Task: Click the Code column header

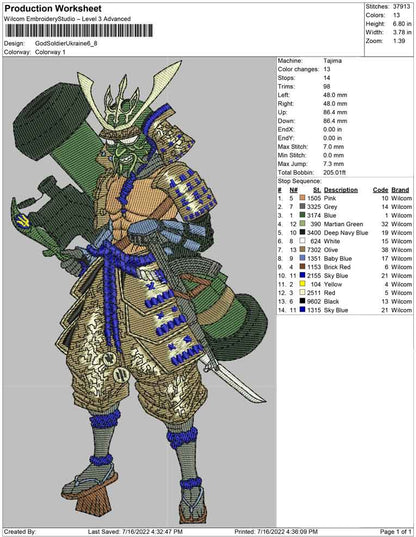Action: pos(380,190)
